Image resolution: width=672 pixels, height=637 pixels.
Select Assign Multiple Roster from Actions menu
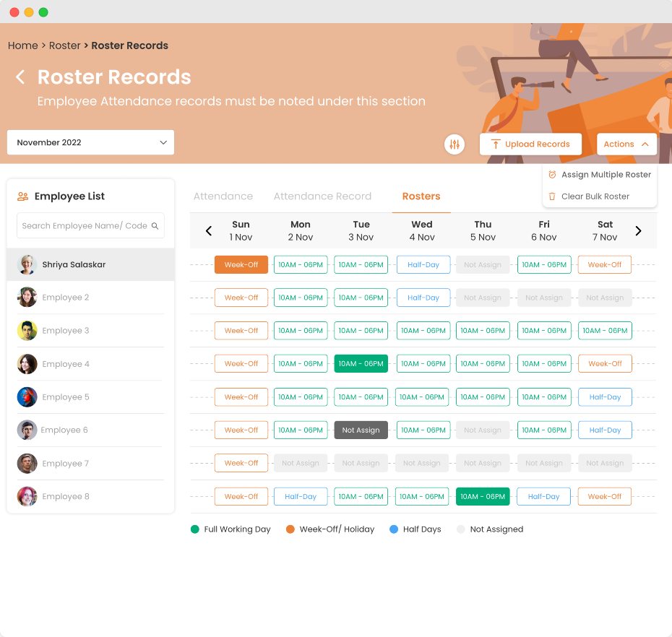(606, 174)
